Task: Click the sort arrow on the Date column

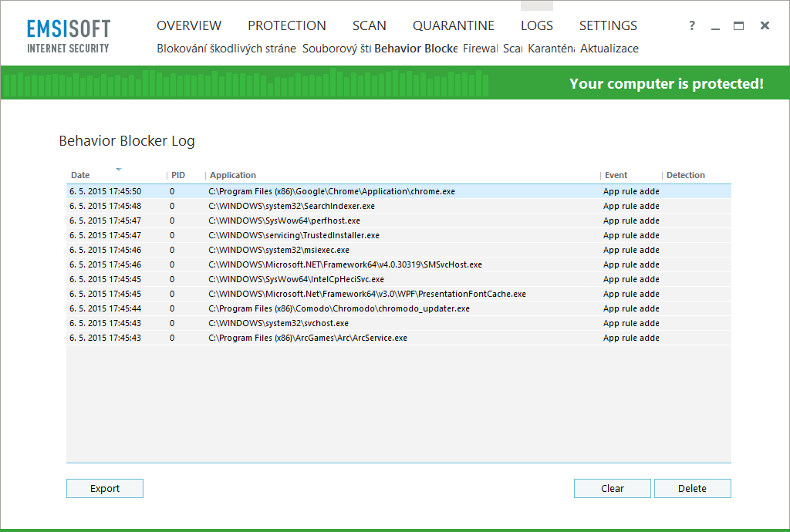Action: (118, 169)
